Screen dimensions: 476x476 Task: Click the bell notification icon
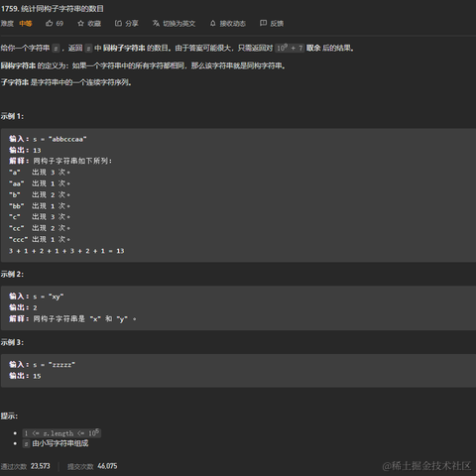pos(212,23)
